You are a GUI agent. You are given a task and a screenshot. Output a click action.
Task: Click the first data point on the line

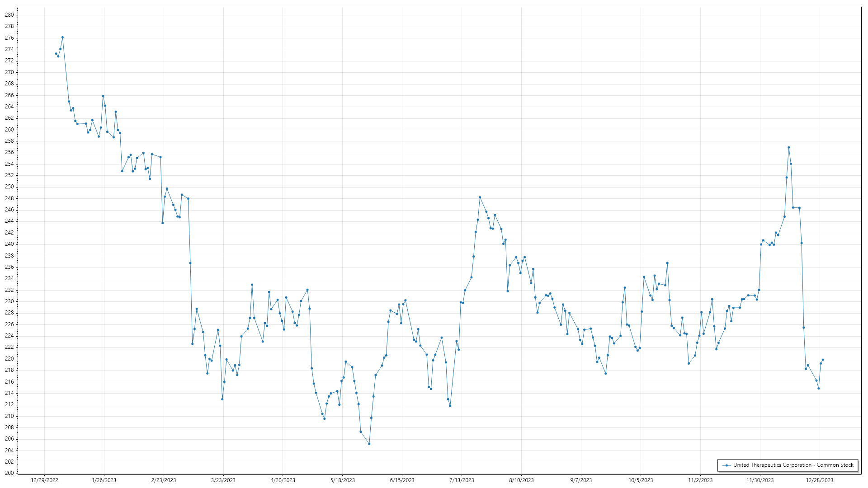[56, 54]
